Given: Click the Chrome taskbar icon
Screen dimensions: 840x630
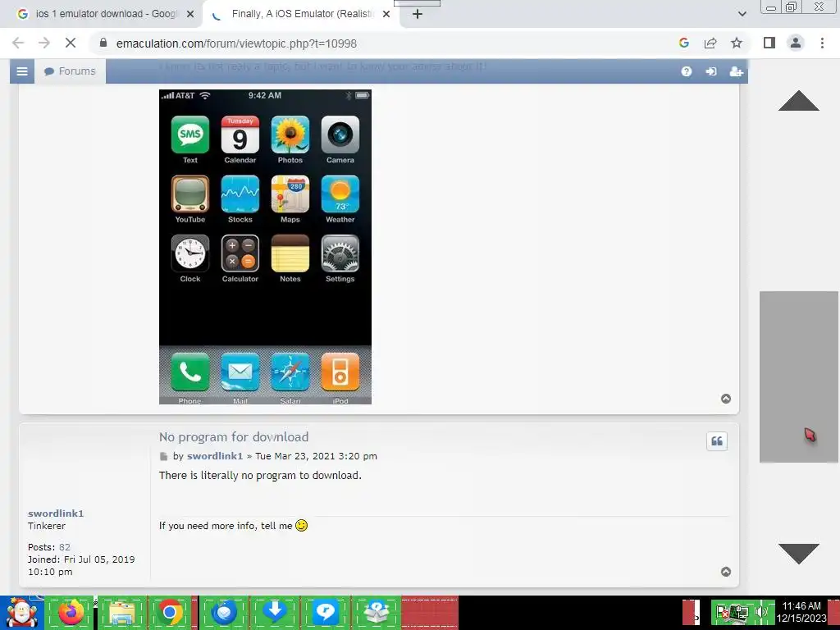Looking at the screenshot, I should click(x=171, y=612).
